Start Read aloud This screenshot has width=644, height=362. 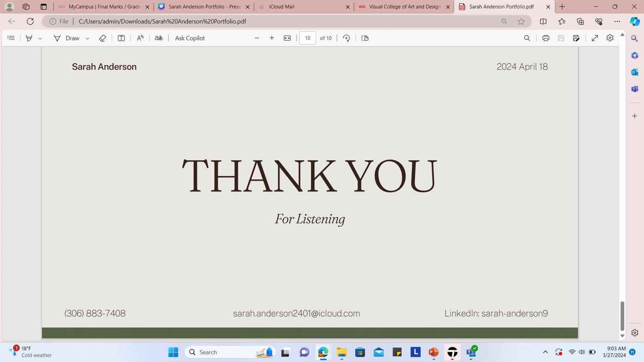click(x=140, y=38)
